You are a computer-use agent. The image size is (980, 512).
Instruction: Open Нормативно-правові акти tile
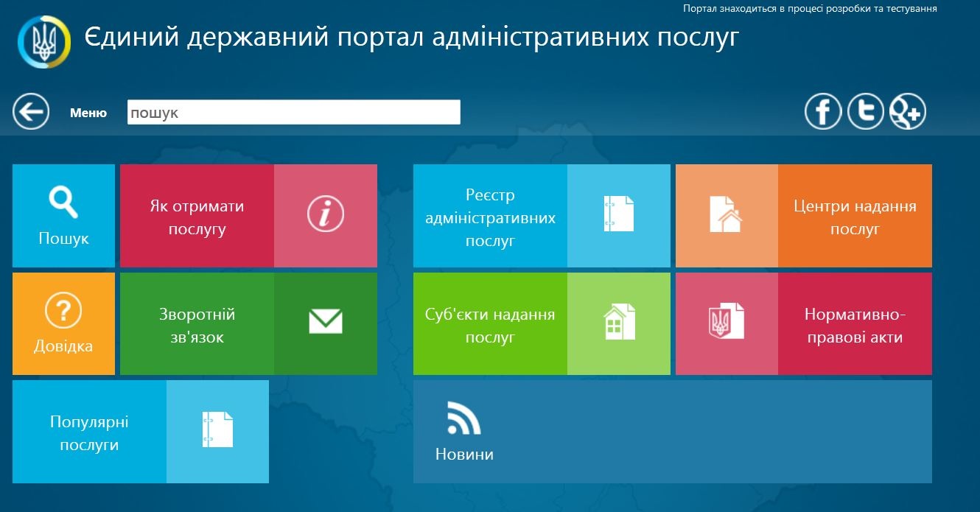point(855,325)
